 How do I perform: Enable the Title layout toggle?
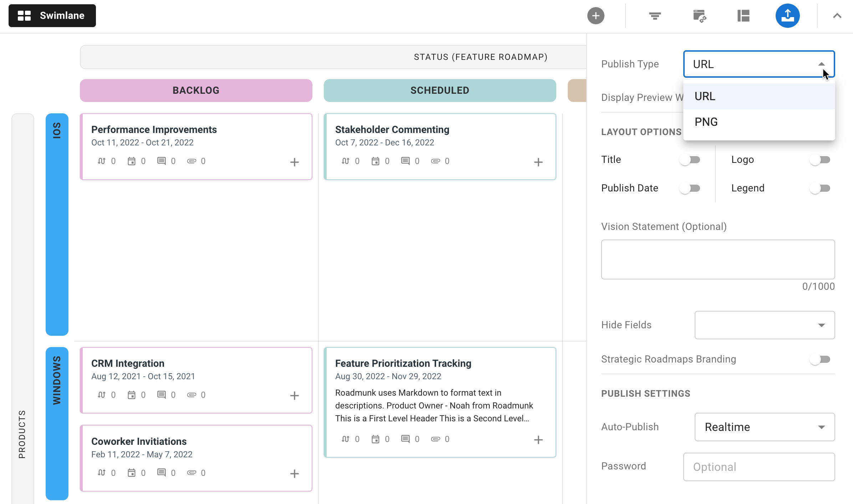pos(690,160)
